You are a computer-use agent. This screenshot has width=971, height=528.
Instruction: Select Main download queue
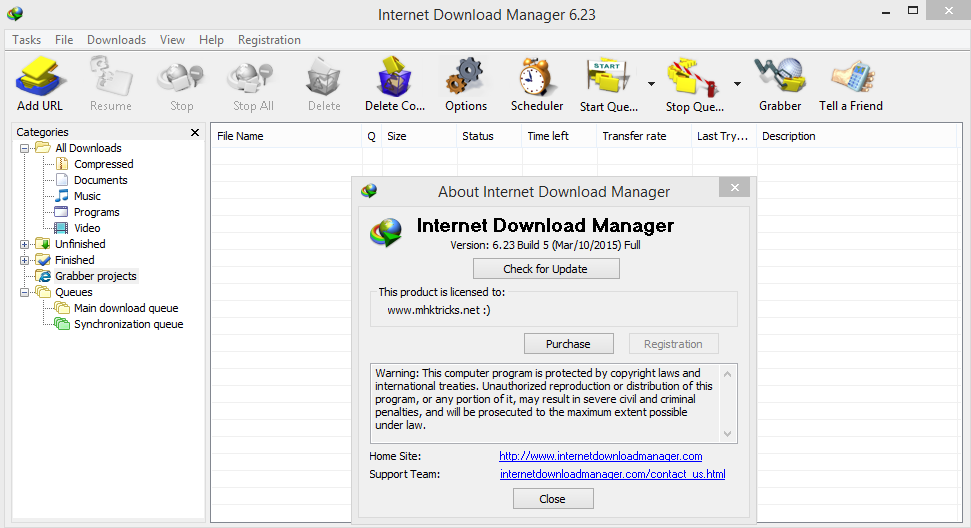[126, 308]
